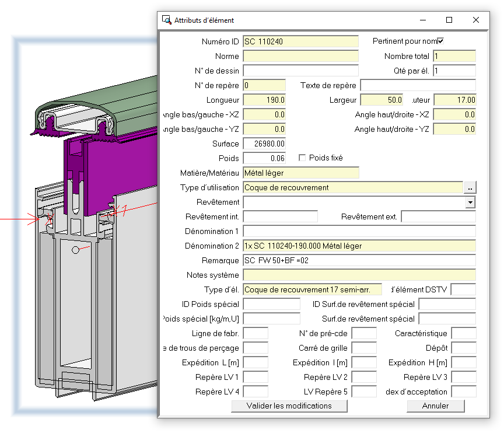This screenshot has width=504, height=433.
Task: Click the Attributs d'élément window icon
Action: (166, 20)
